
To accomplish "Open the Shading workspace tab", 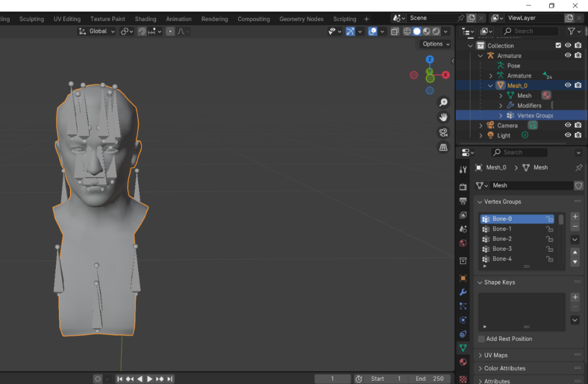I will (x=145, y=19).
